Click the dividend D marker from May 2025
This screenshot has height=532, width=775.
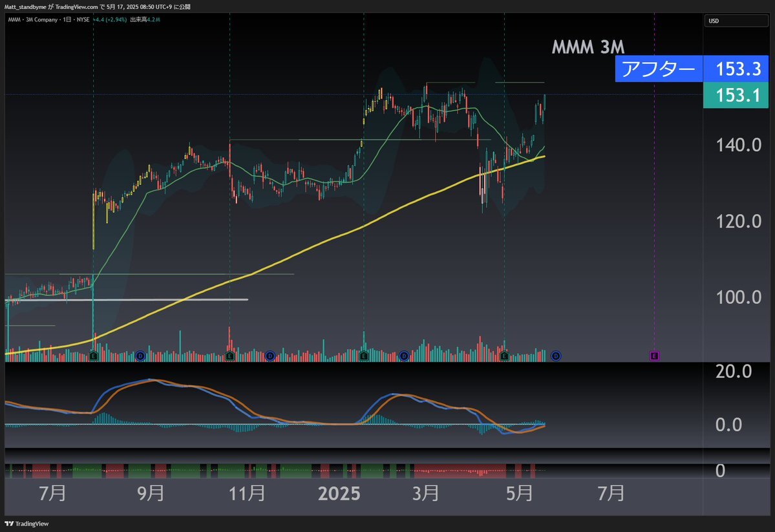555,356
